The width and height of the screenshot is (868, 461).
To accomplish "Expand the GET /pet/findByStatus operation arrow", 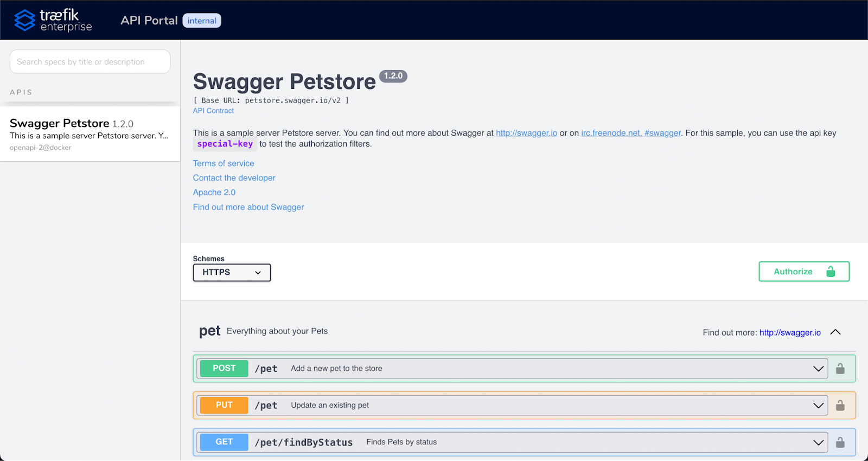I will [818, 443].
